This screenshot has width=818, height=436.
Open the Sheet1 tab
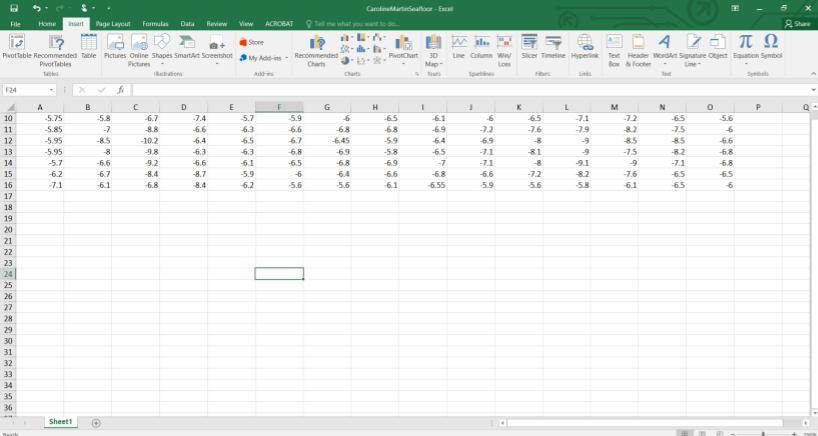point(60,421)
